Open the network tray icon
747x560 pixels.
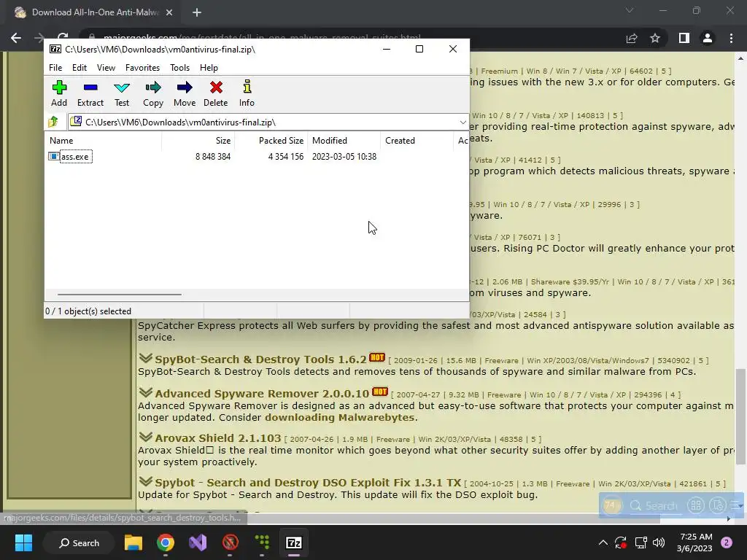pos(641,542)
